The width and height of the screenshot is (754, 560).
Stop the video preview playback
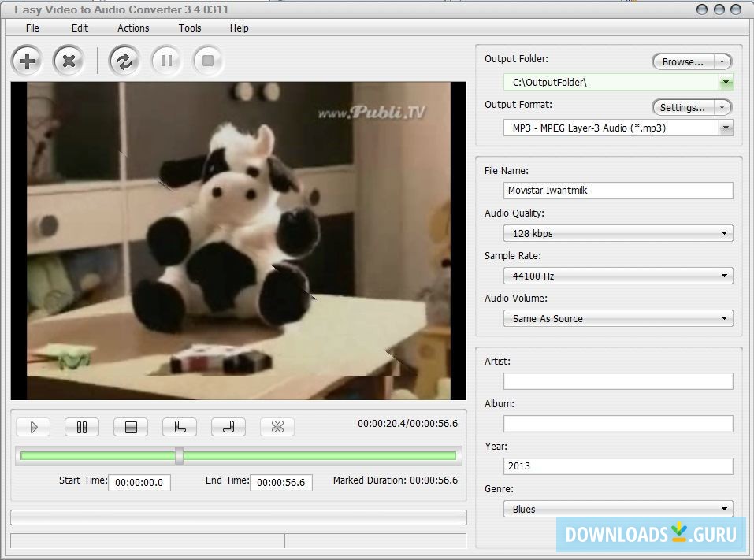pos(131,427)
